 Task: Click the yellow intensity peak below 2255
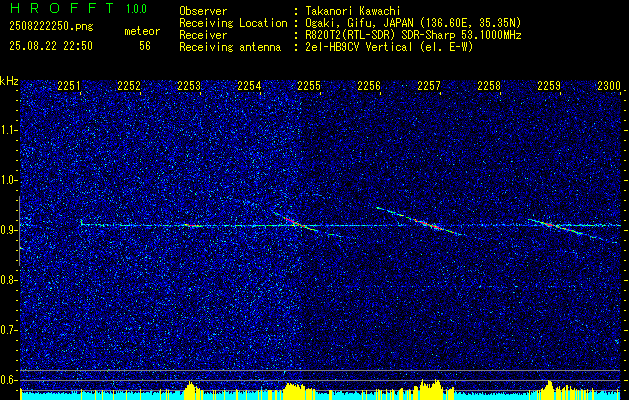(295, 390)
